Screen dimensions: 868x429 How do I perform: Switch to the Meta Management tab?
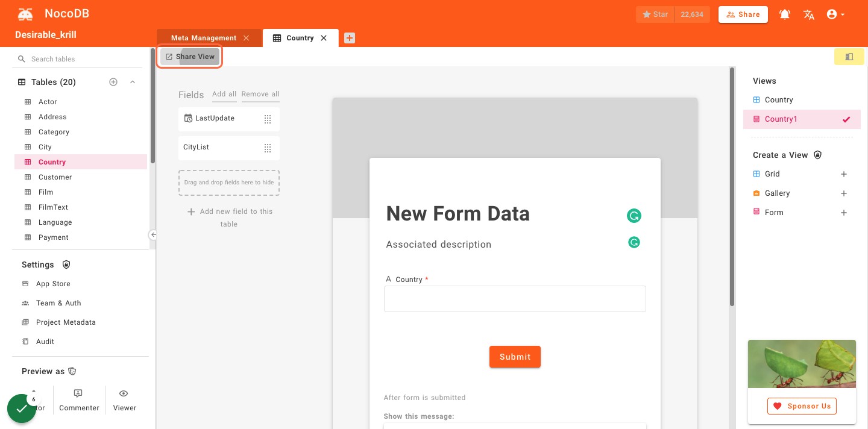click(204, 38)
